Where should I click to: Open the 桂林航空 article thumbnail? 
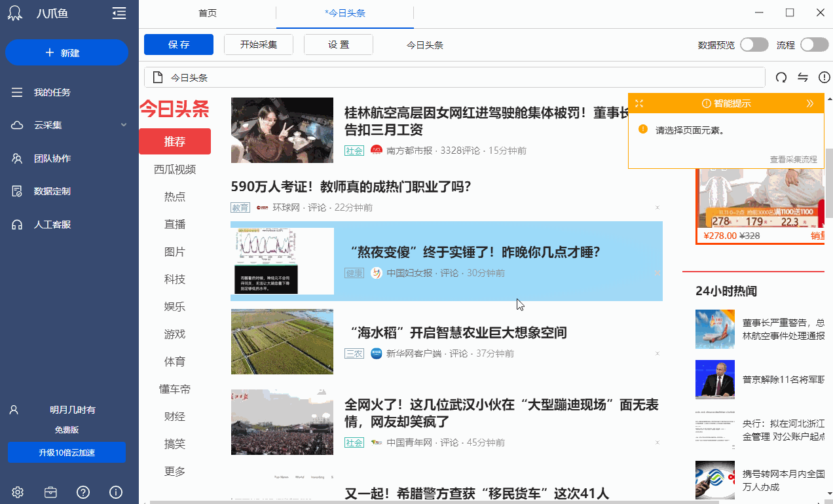(282, 130)
